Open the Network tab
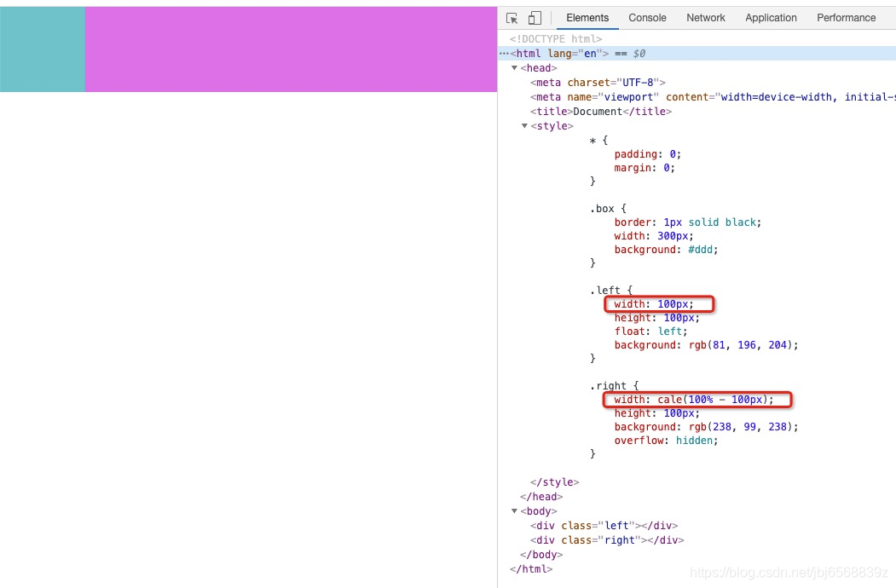 coord(706,18)
